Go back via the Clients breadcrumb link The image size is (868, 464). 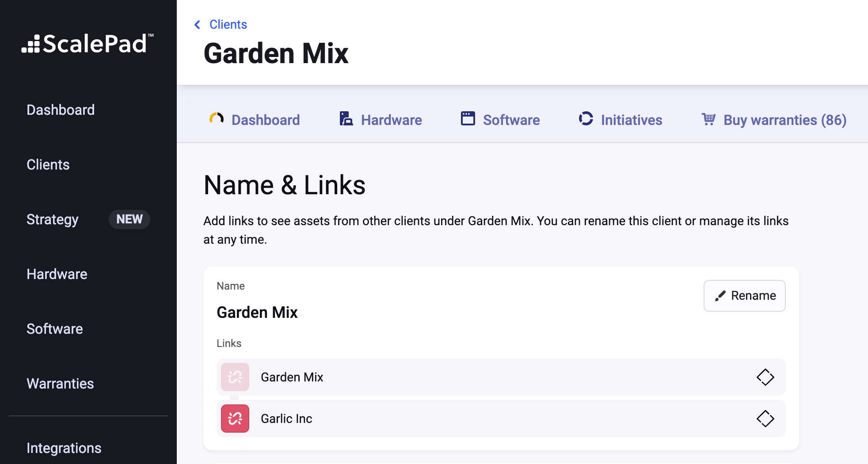coord(228,25)
